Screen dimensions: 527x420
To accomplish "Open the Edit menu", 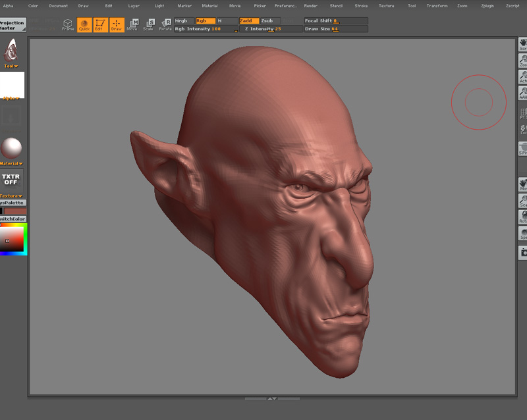I will 109,6.
